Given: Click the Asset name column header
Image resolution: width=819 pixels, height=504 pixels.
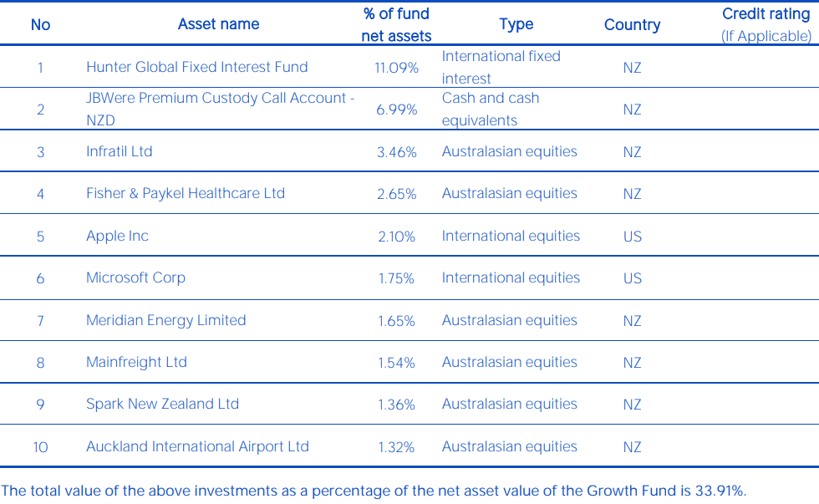Looking at the screenshot, I should [218, 24].
